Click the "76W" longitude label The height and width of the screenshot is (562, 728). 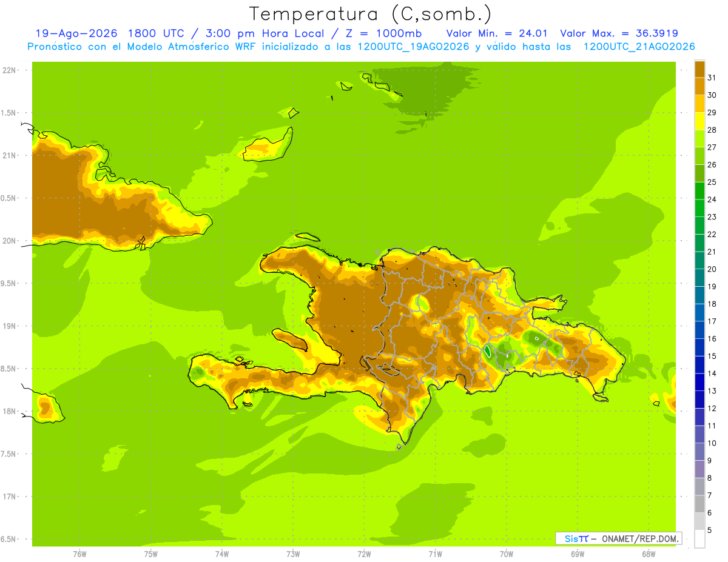pos(79,554)
